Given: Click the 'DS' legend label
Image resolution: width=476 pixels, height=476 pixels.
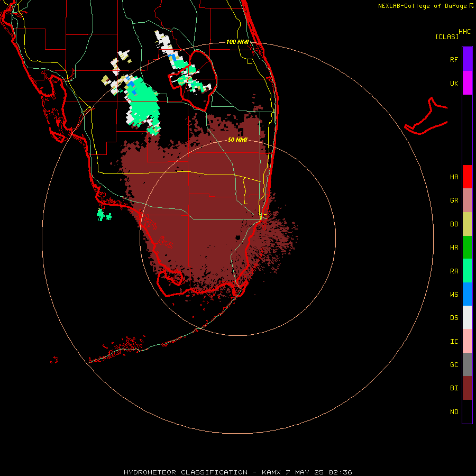Looking at the screenshot, I should (x=454, y=318).
